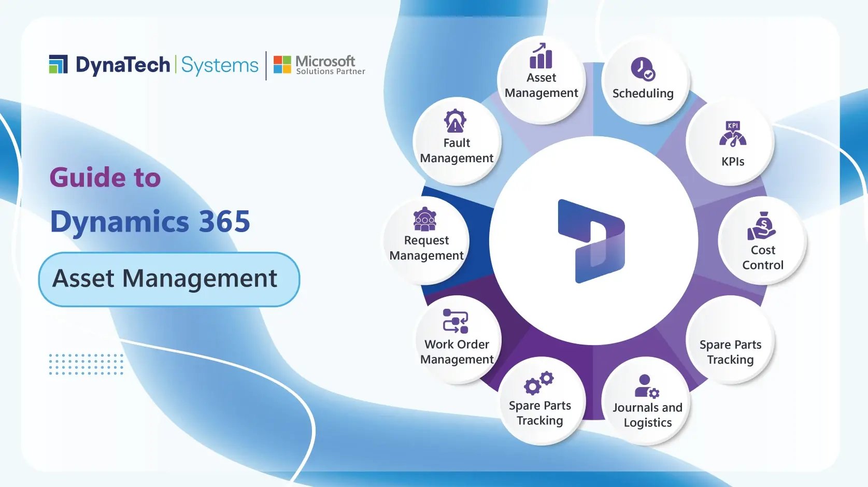Click the 'Dynamics 365' heading text
The width and height of the screenshot is (868, 487).
[x=150, y=222]
